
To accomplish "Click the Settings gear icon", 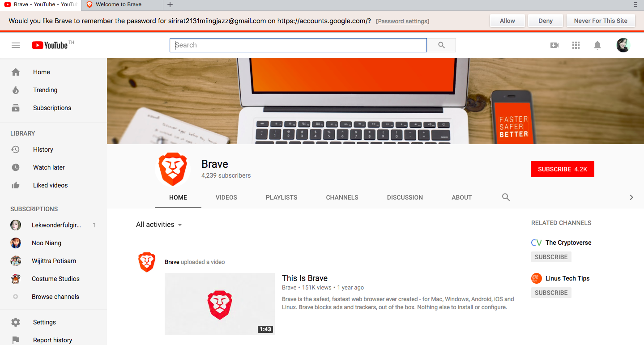I will coord(16,322).
